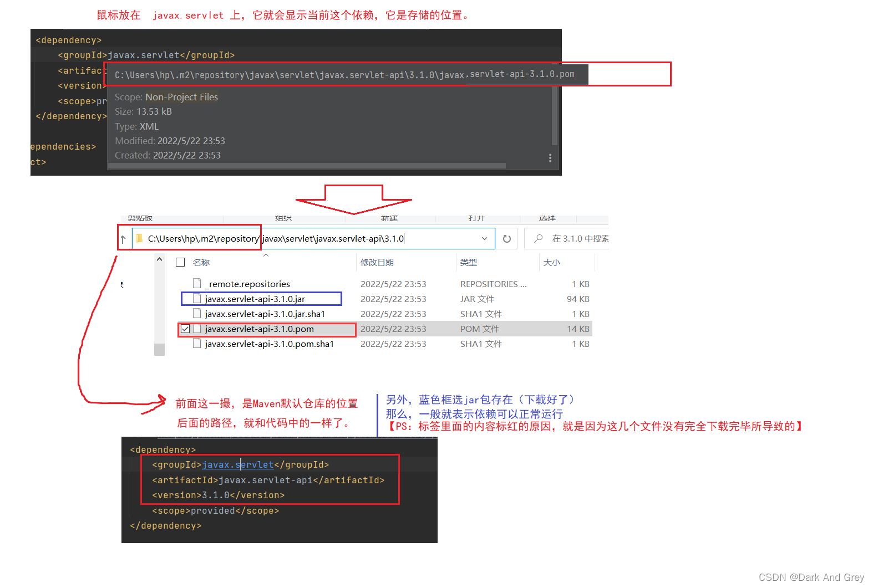Click the folder icon in the address bar
The width and height of the screenshot is (873, 588).
click(139, 238)
